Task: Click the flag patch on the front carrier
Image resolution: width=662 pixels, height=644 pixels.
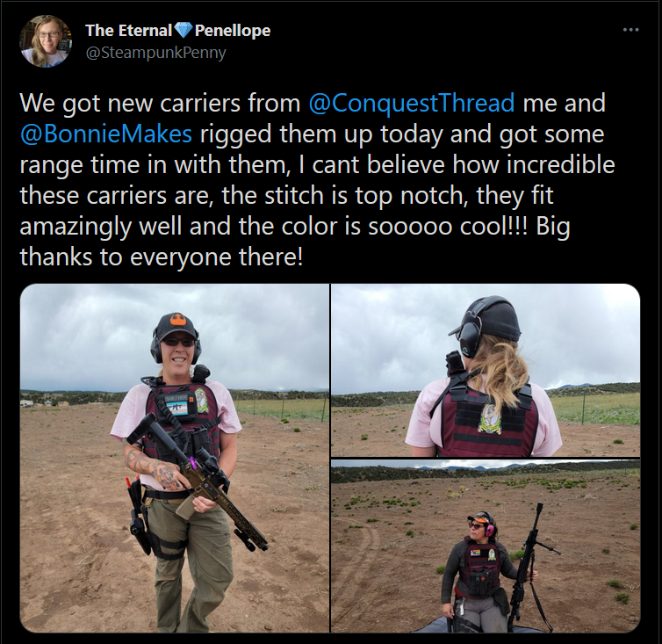Action: pos(176,408)
